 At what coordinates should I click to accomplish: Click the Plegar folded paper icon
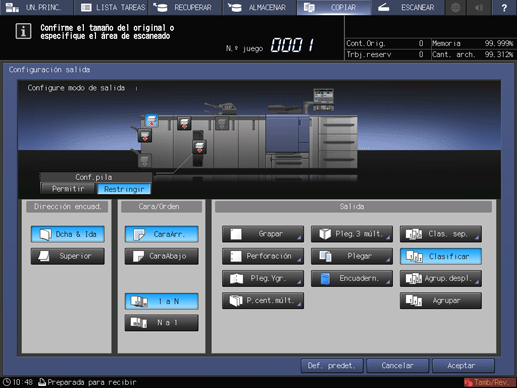click(325, 256)
